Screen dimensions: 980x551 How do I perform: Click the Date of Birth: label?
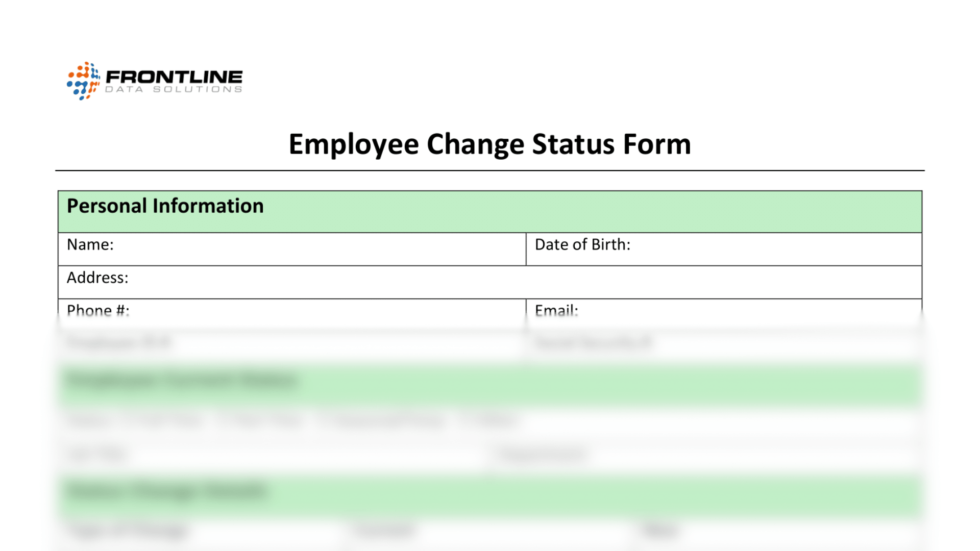coord(582,245)
